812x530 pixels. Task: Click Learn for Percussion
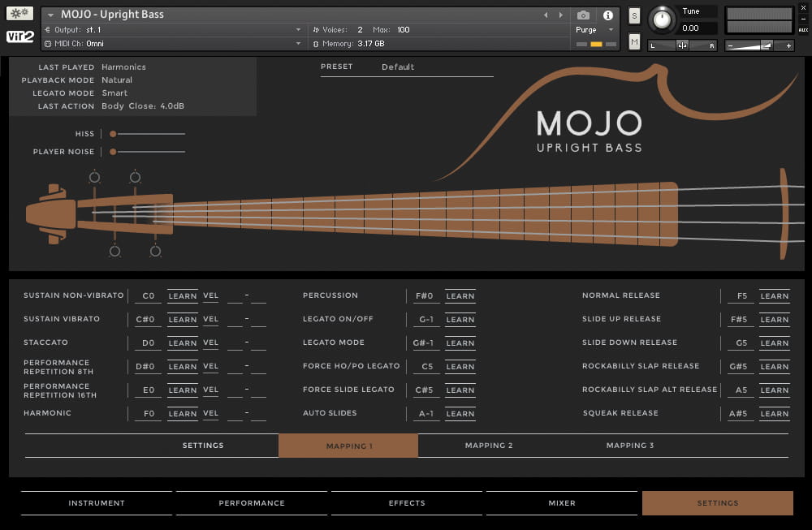460,296
